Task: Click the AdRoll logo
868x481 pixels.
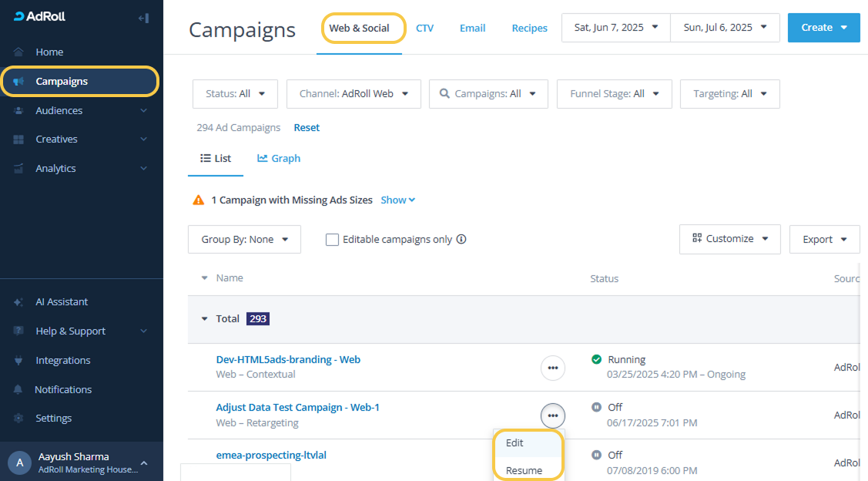Action: (x=40, y=17)
